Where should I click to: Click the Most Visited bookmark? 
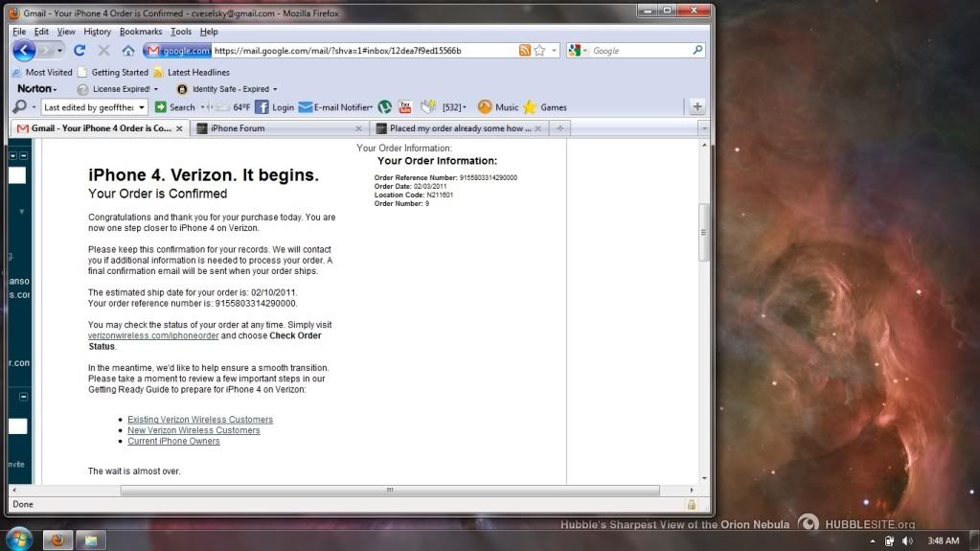pyautogui.click(x=42, y=73)
